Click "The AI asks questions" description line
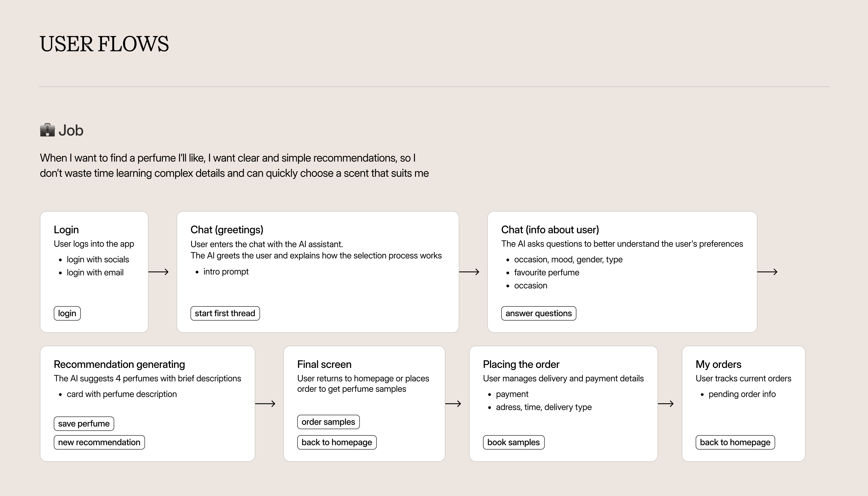868x496 pixels. tap(622, 244)
